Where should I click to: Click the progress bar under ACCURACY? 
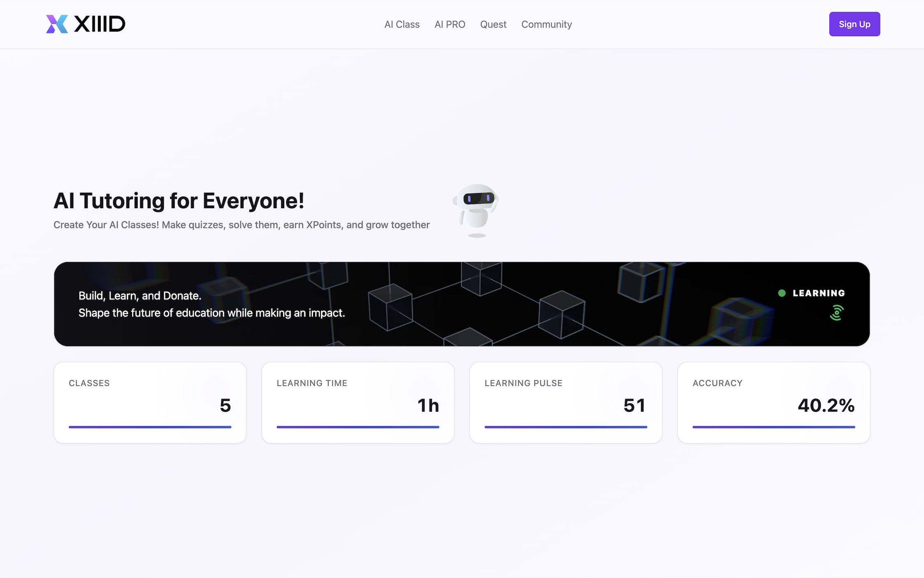(x=773, y=427)
